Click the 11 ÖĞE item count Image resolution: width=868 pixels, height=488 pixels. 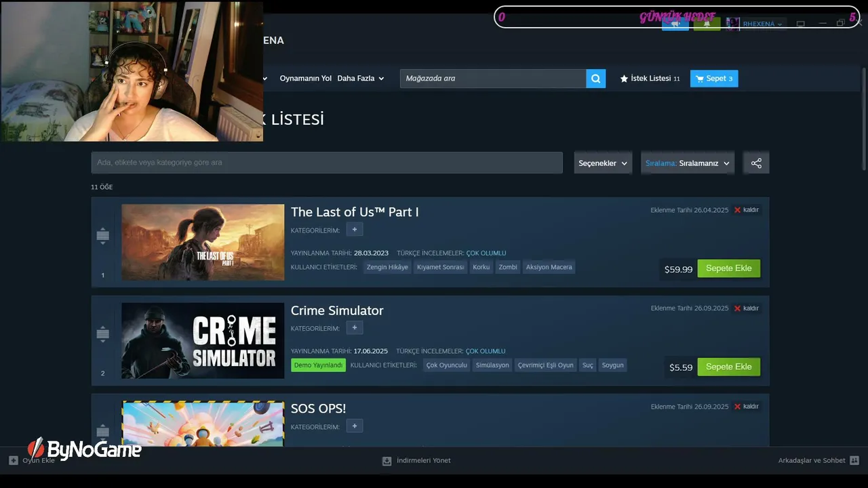tap(102, 187)
